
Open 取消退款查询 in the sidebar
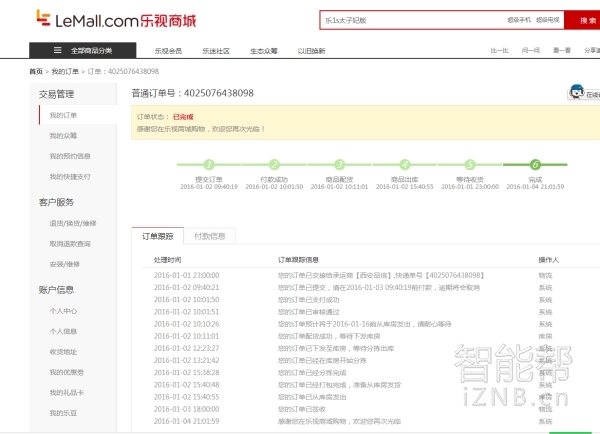70,244
